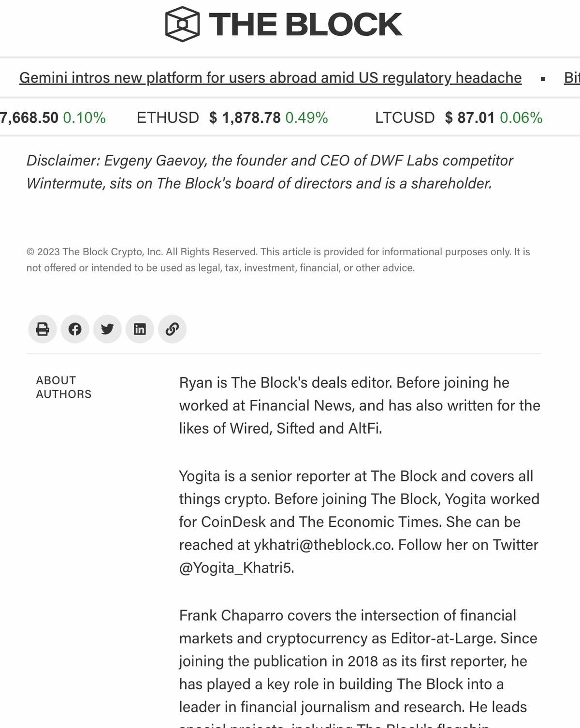Select the LTCUSD ticker label
This screenshot has width=580, height=728.
(x=405, y=117)
